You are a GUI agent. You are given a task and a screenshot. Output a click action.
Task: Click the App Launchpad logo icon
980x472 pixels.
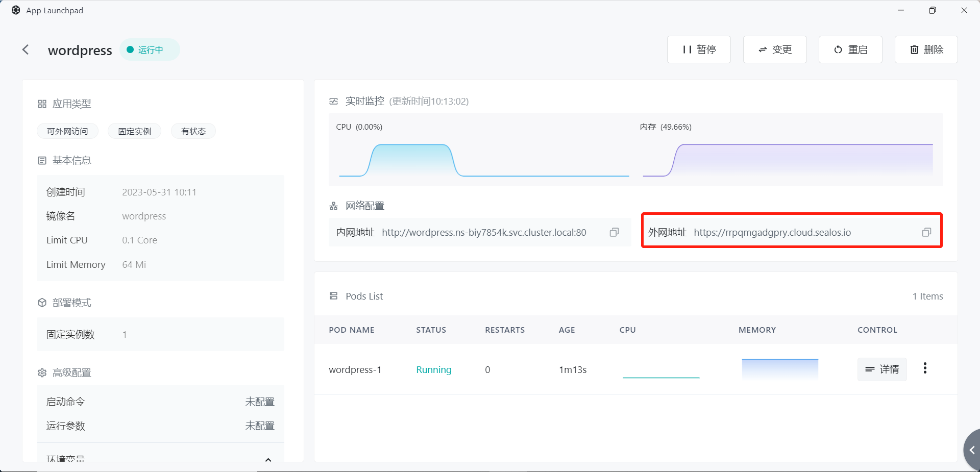16,10
